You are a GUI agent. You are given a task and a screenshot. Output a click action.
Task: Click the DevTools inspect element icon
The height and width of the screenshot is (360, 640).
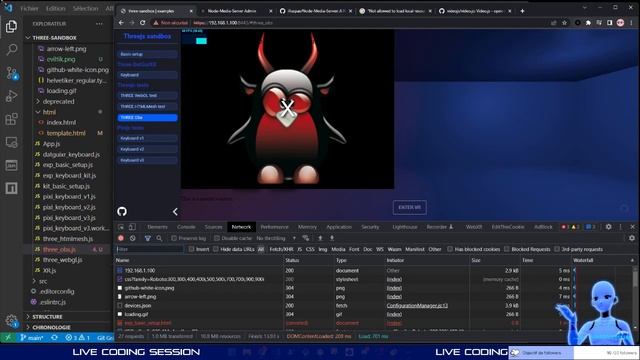(x=121, y=227)
